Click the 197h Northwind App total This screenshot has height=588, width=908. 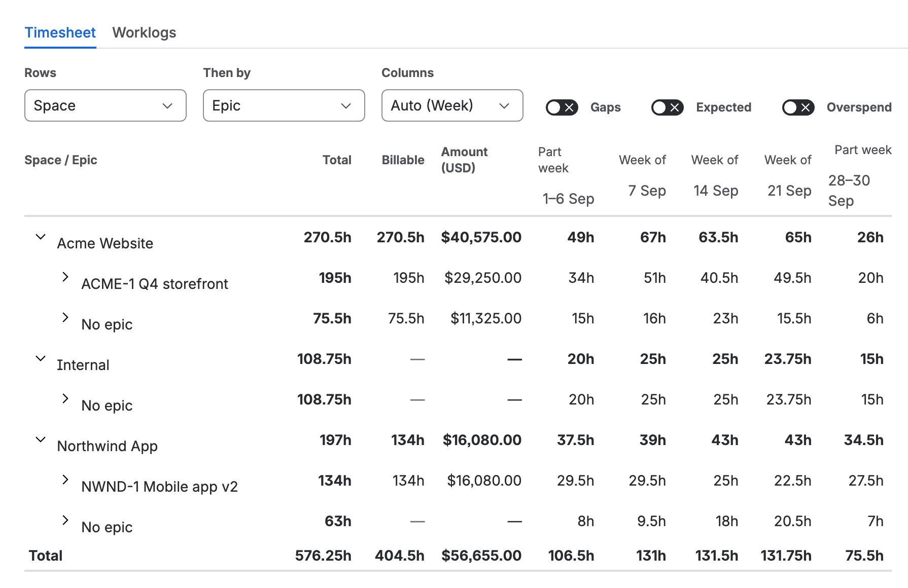coord(335,440)
